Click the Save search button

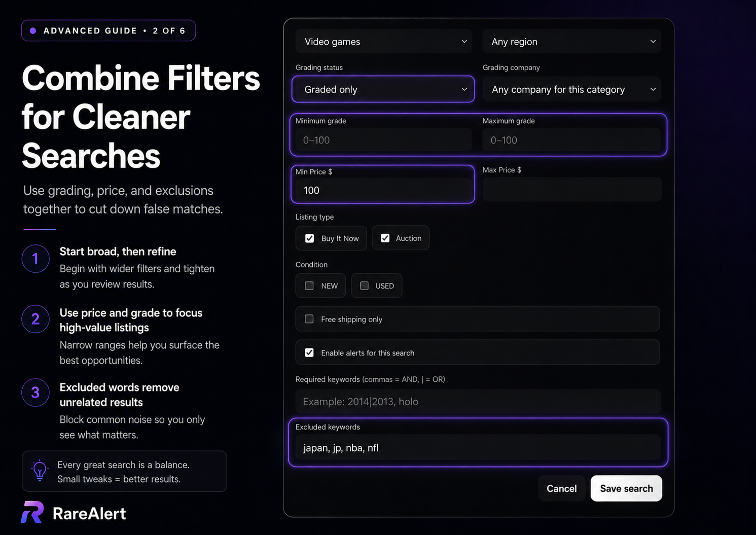[x=626, y=488]
